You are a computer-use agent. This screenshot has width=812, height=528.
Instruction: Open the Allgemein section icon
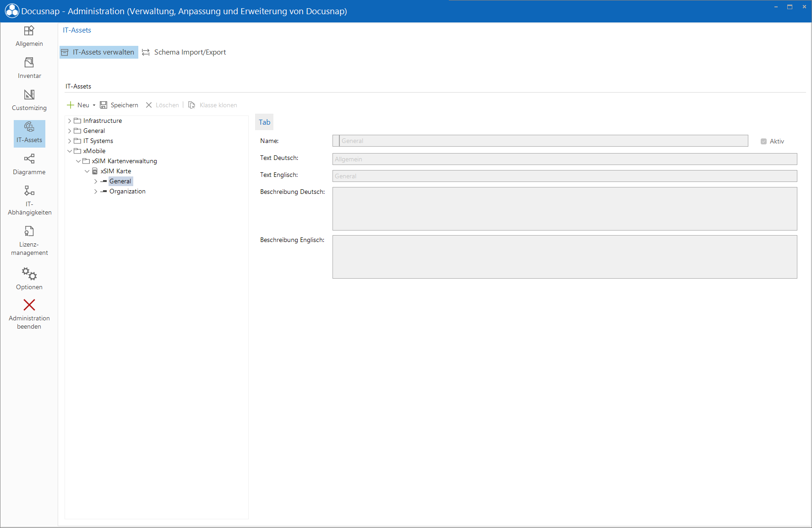(29, 31)
